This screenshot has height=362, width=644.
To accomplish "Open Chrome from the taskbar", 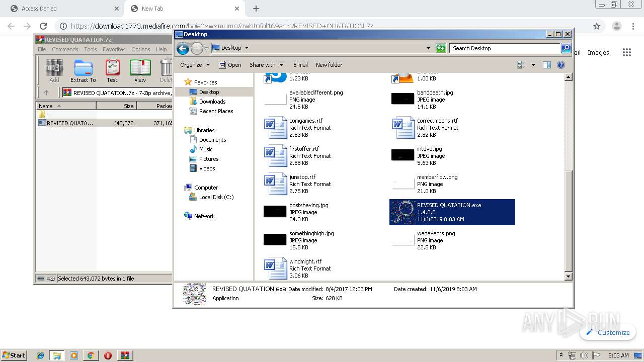I will pos(91,355).
